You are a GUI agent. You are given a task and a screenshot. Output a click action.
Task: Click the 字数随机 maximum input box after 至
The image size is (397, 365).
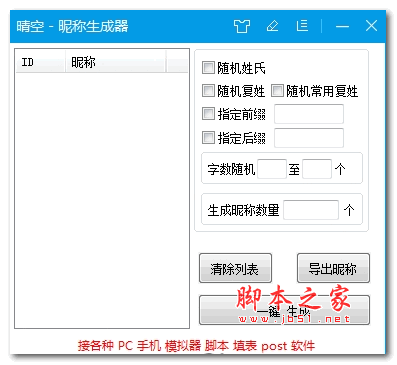coord(317,169)
